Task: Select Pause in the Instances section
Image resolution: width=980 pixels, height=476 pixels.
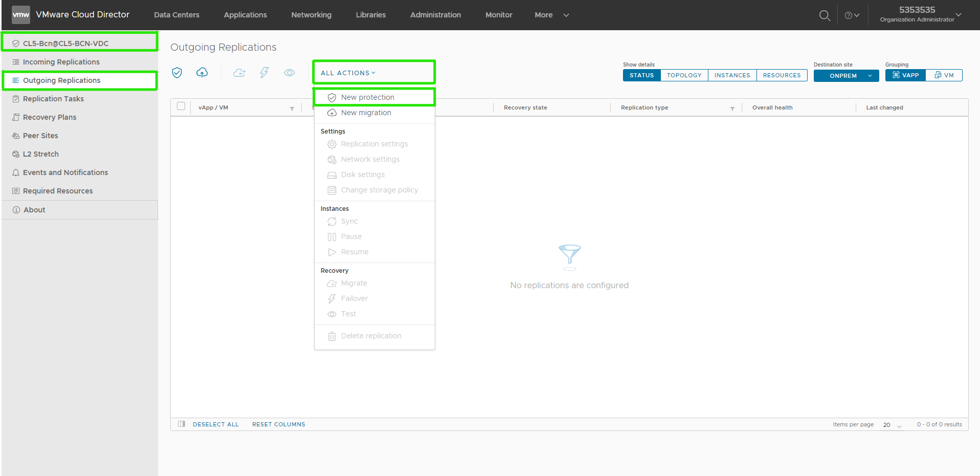Action: pyautogui.click(x=374, y=236)
